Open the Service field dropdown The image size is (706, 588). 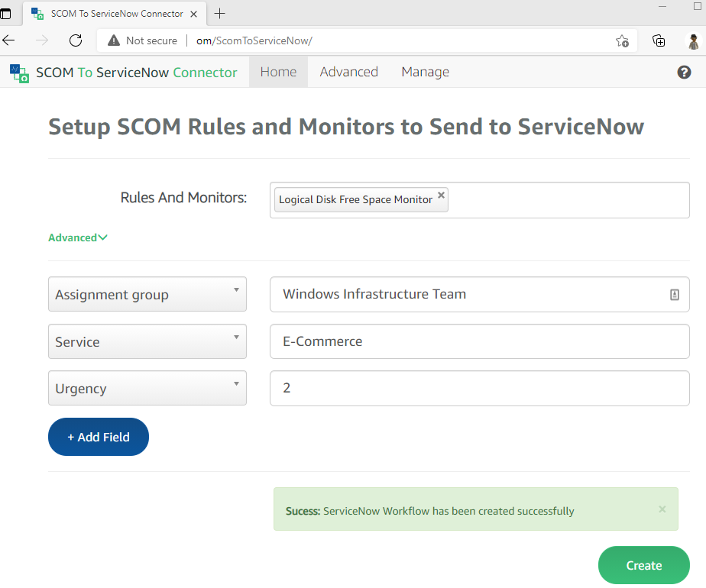pos(147,341)
